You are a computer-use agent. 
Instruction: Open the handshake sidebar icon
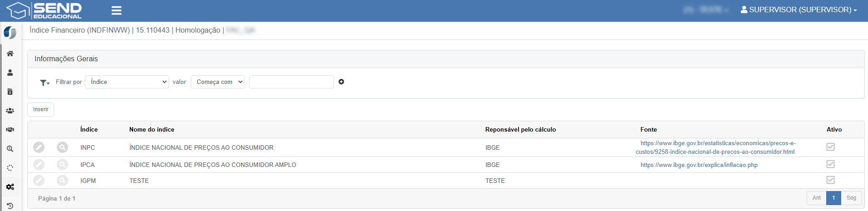(x=10, y=130)
